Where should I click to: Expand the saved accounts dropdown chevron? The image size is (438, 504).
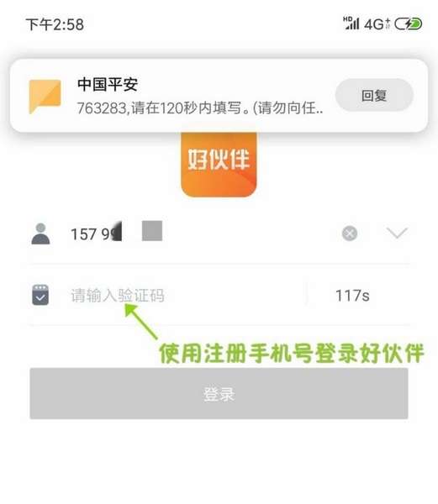[397, 233]
